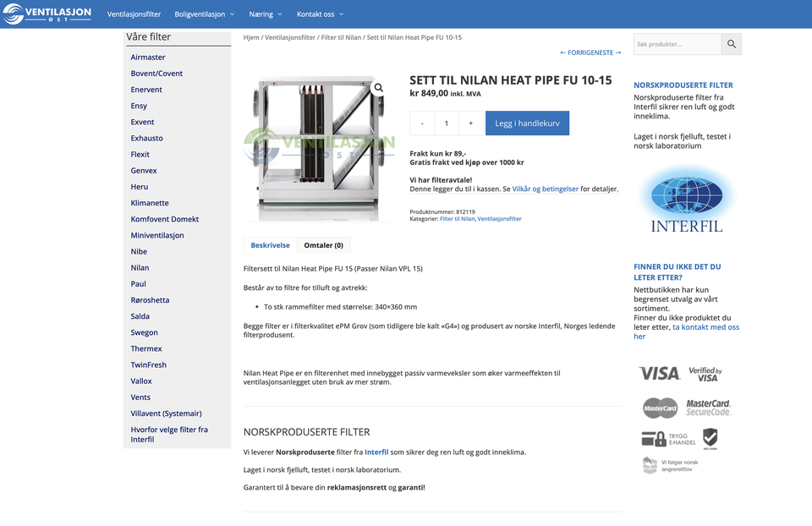Increase quantity with the plus button
The height and width of the screenshot is (526, 812).
click(x=471, y=123)
